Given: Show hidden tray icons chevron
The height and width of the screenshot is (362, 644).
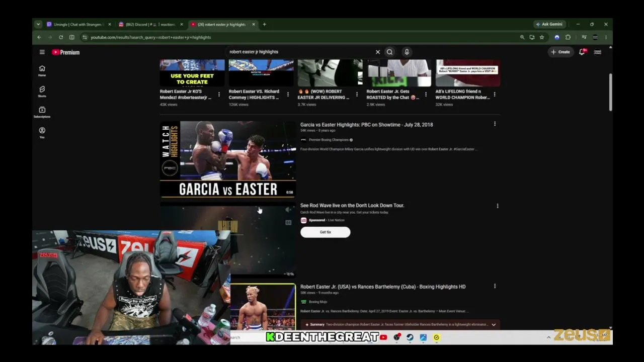Looking at the screenshot, I should (x=548, y=337).
